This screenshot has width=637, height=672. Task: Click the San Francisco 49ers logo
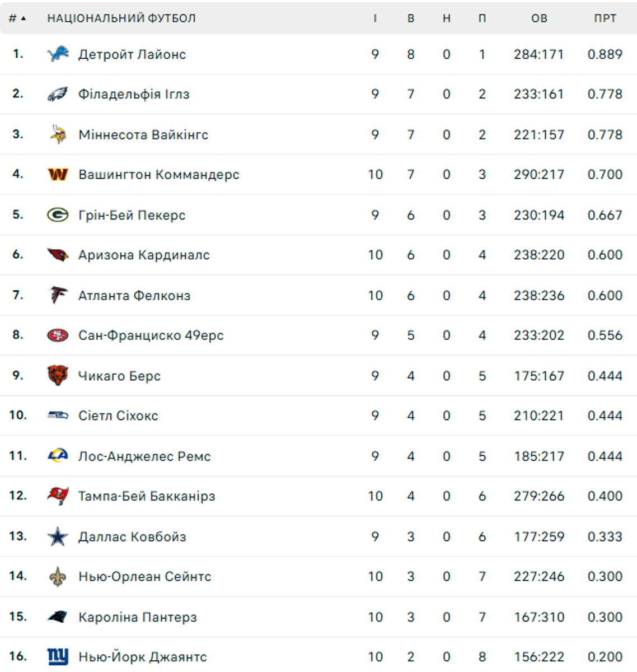tap(58, 335)
